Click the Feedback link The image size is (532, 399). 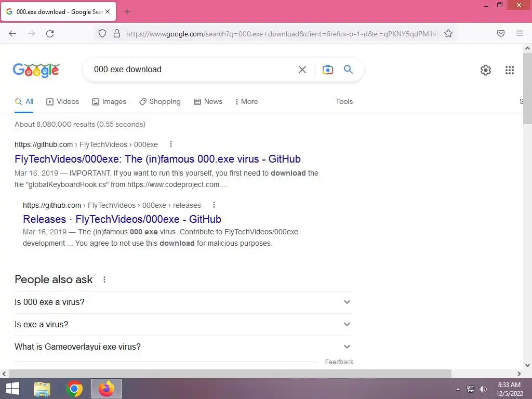coord(339,362)
